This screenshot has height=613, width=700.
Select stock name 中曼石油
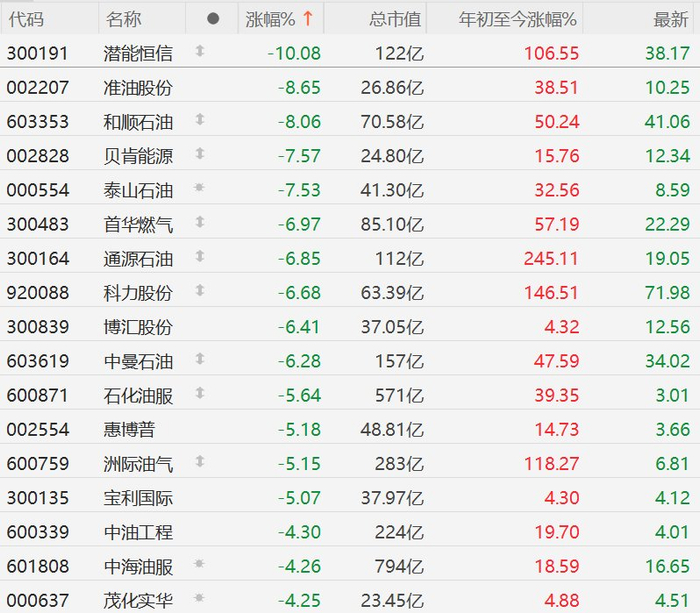pos(138,361)
